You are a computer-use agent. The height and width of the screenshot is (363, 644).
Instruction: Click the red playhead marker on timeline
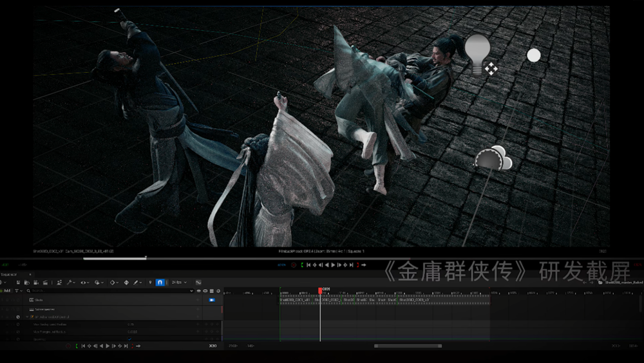[x=320, y=290]
